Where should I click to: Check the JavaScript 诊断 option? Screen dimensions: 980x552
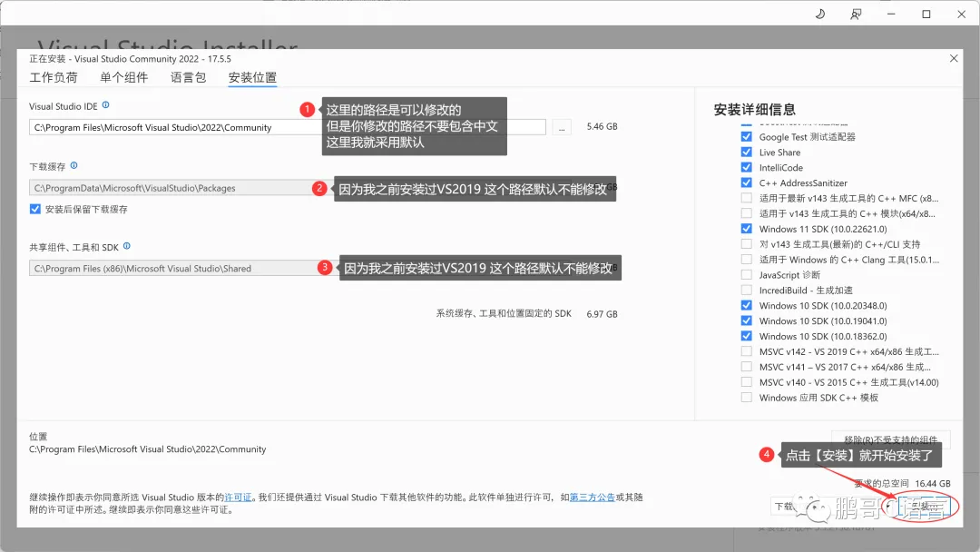[x=746, y=274]
